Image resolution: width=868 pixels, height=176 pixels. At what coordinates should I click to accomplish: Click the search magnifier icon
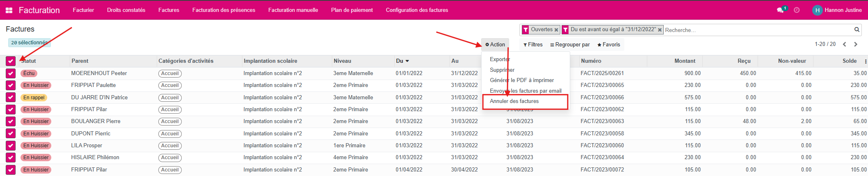(x=857, y=30)
